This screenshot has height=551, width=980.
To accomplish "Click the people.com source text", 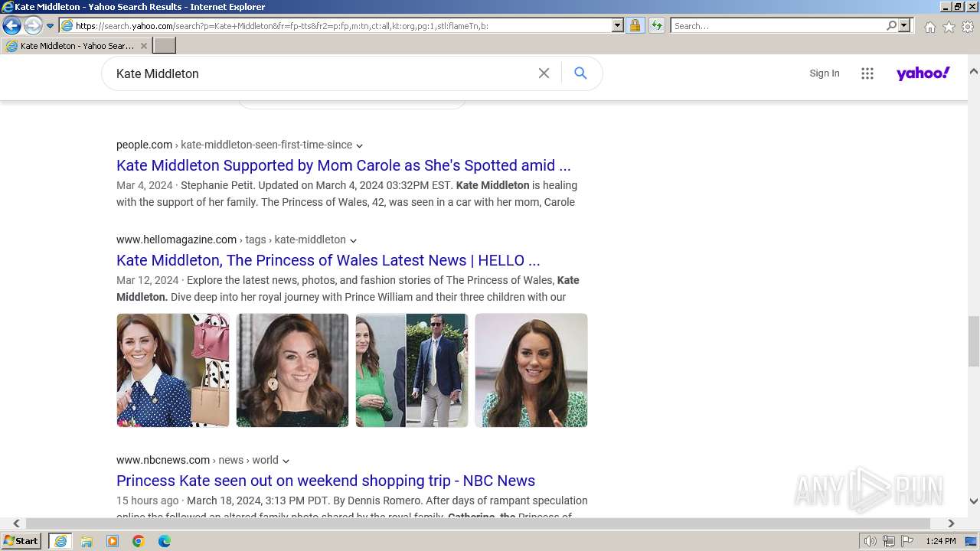I will click(x=144, y=145).
